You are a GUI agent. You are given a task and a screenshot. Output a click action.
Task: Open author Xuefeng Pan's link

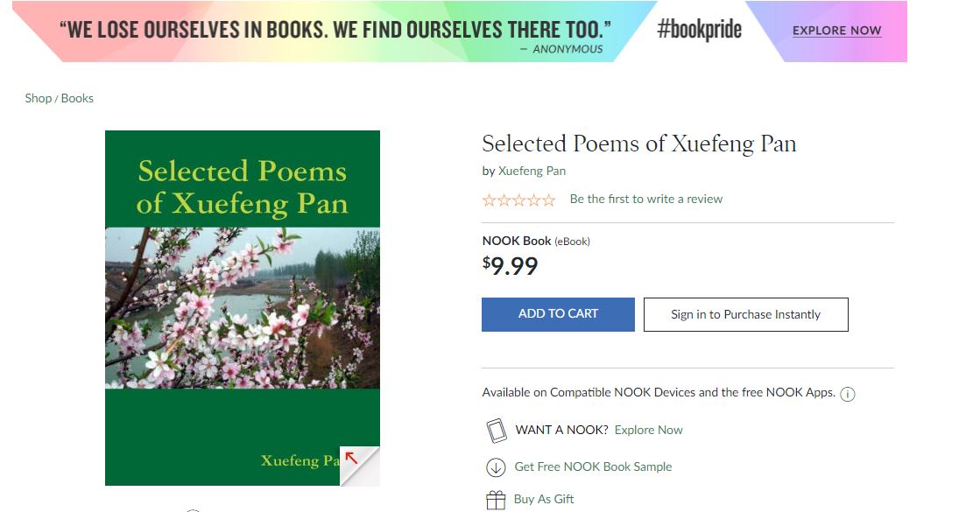pos(532,171)
